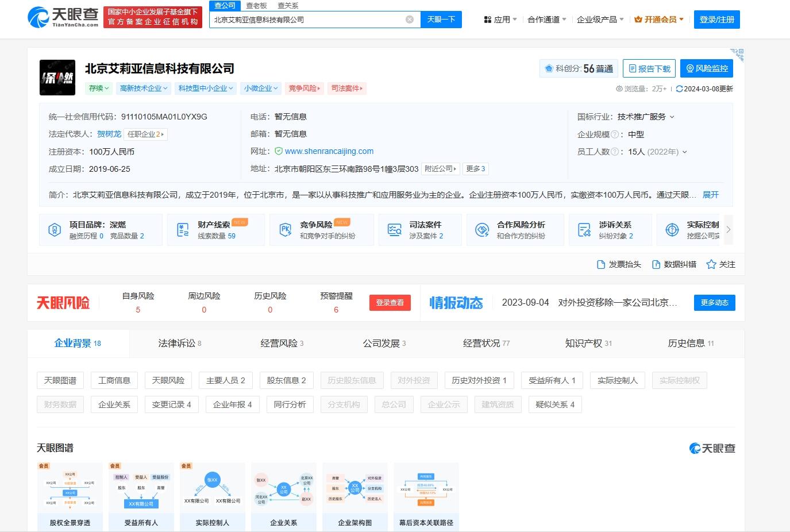Screen dimensions: 790x532
Task: Switch to the 法律诉讼 tab
Action: (x=180, y=343)
